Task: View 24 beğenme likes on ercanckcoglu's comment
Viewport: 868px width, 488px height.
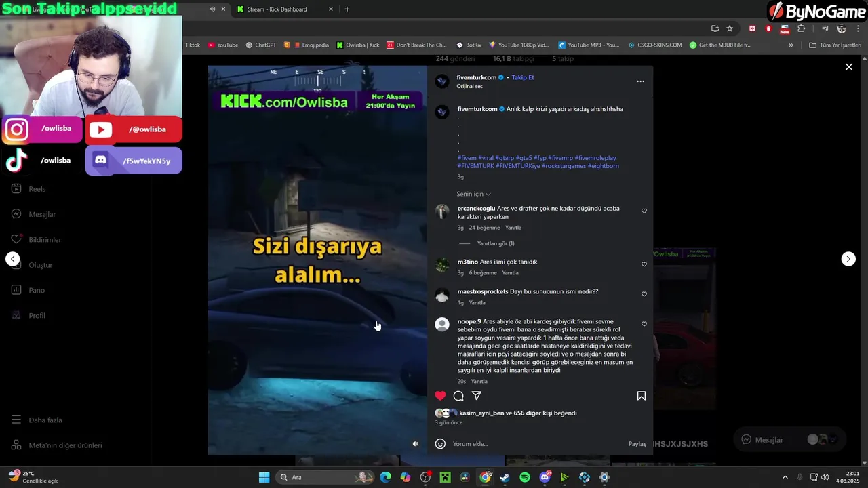Action: point(484,228)
